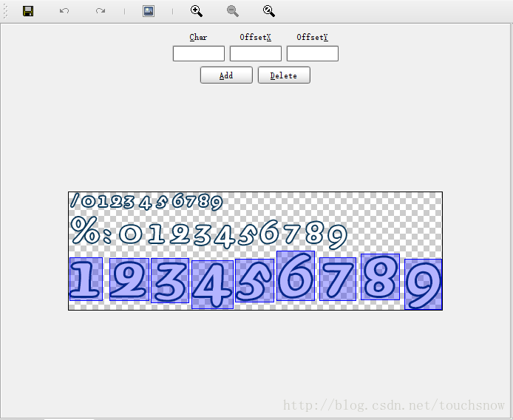513x420 pixels.
Task: Select the highlighted glyph box for 9
Action: pos(424,284)
